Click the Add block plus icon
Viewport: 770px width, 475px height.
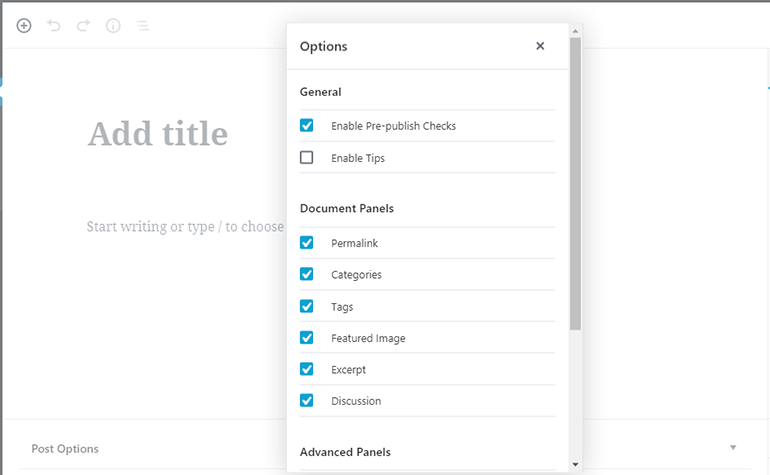coord(24,26)
